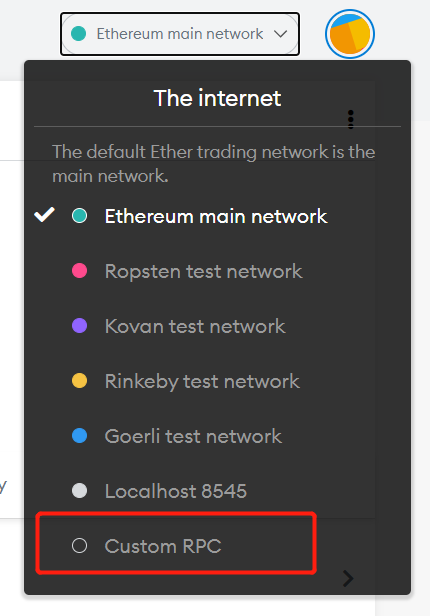The height and width of the screenshot is (616, 430).
Task: Click the checkmark beside Ethereum main network
Action: [x=44, y=215]
